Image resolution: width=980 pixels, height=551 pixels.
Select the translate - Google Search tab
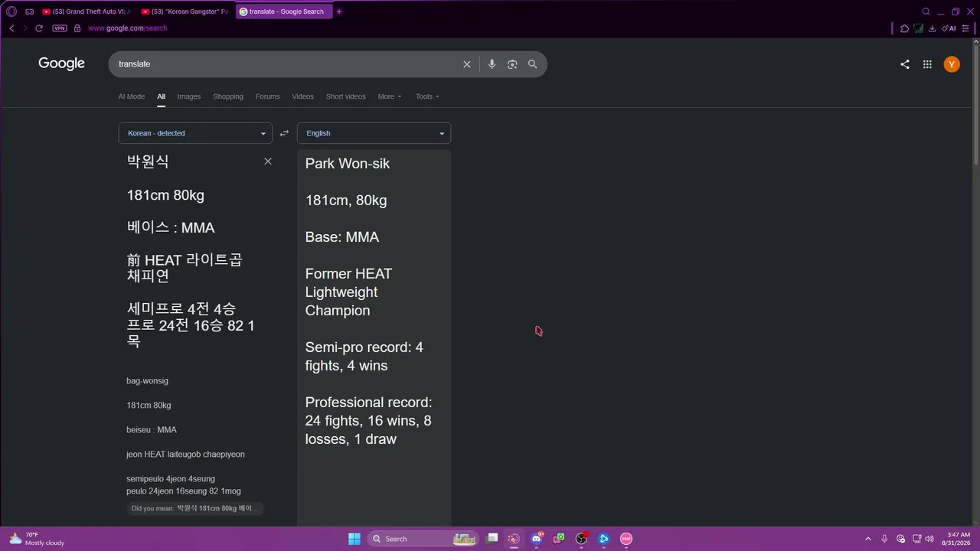click(x=284, y=11)
